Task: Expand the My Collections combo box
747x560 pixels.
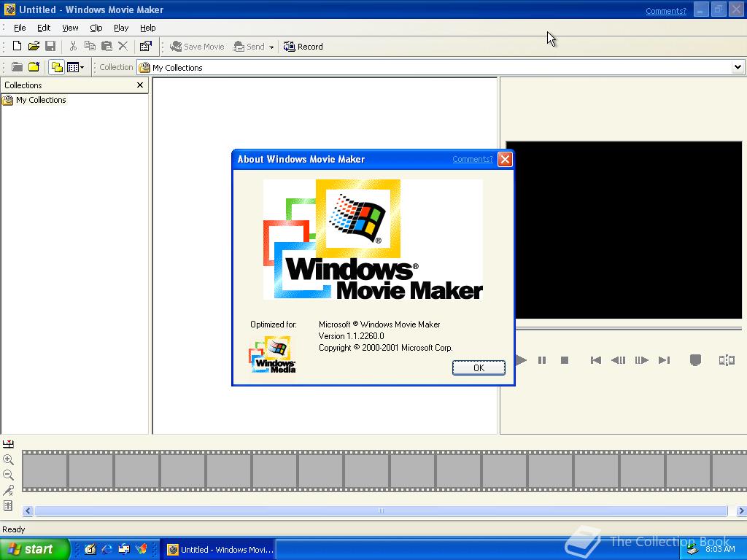Action: (x=738, y=67)
